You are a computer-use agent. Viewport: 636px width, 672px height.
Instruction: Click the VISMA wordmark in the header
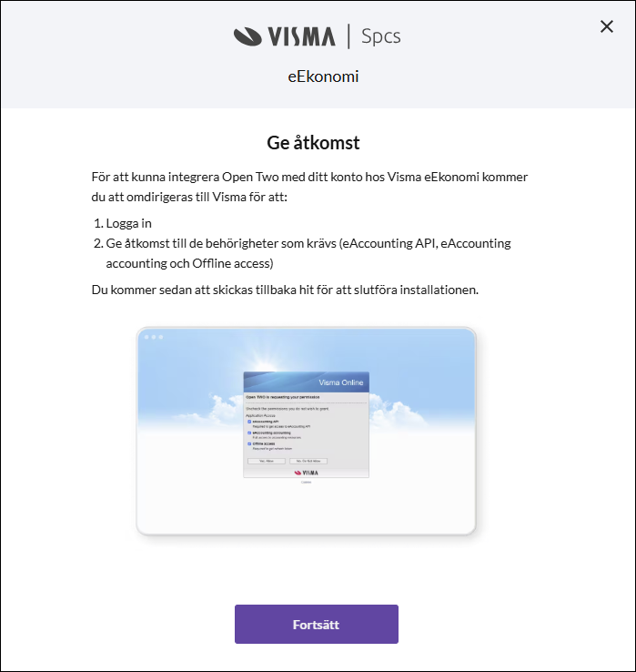click(302, 36)
